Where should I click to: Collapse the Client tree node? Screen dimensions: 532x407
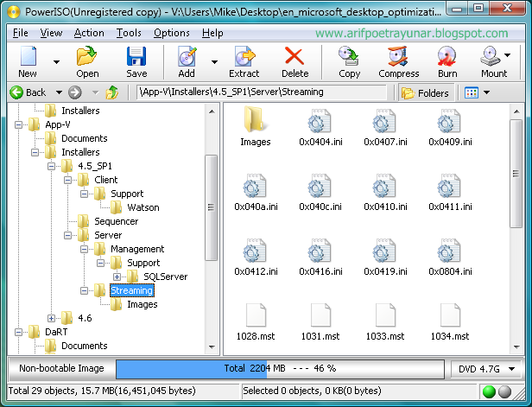[x=68, y=180]
